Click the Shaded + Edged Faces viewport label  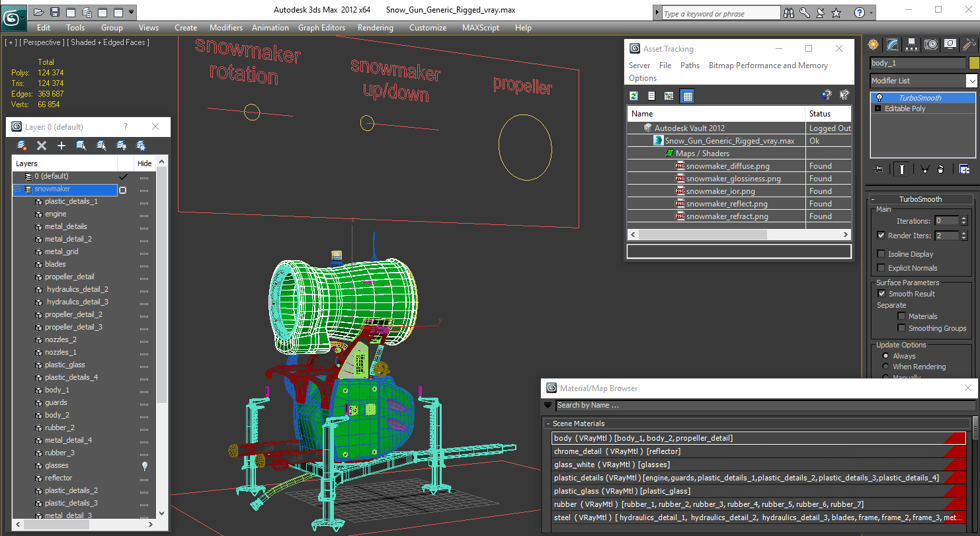coord(110,42)
